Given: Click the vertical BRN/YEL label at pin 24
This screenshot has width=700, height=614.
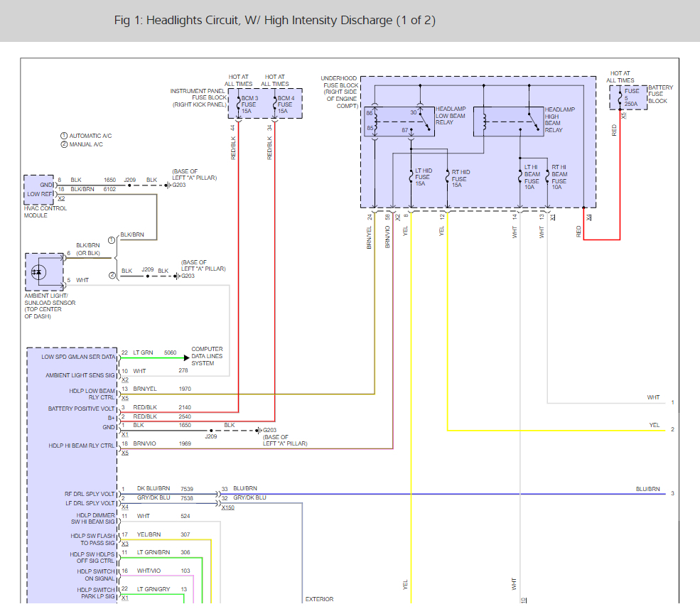Looking at the screenshot, I should [x=370, y=237].
